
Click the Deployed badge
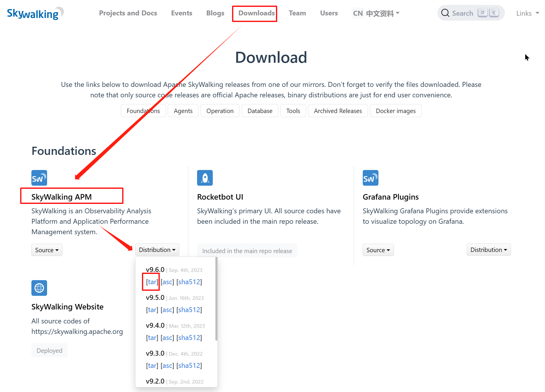click(x=49, y=350)
